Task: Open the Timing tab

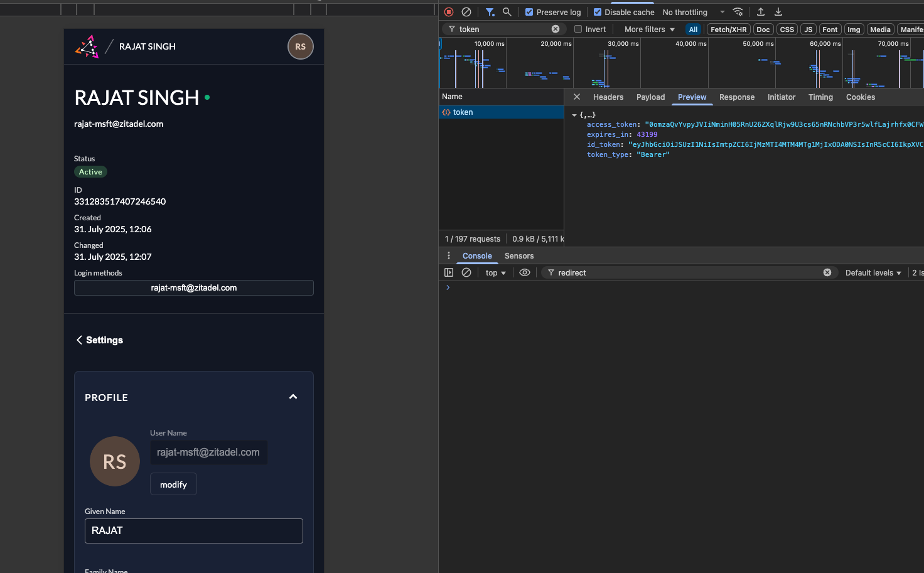Action: [820, 97]
